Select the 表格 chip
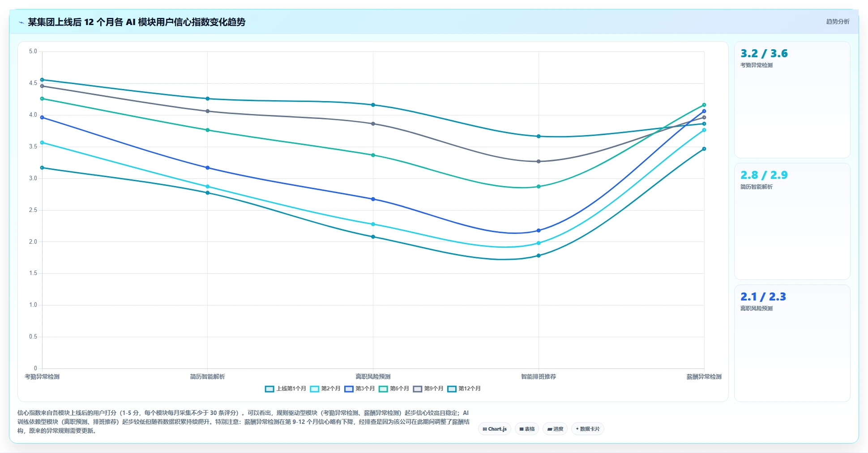 (x=527, y=429)
